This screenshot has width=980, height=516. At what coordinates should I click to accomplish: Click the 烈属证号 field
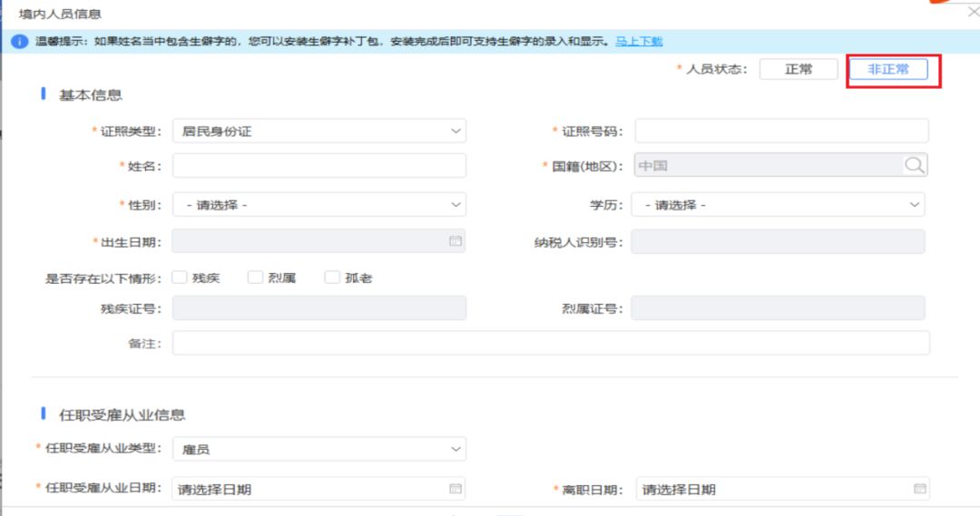tap(779, 308)
